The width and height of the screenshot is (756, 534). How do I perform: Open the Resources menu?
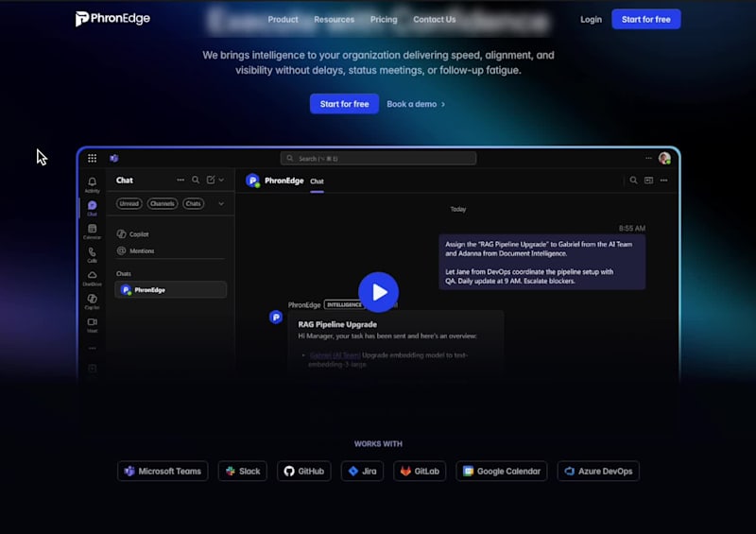click(x=334, y=19)
